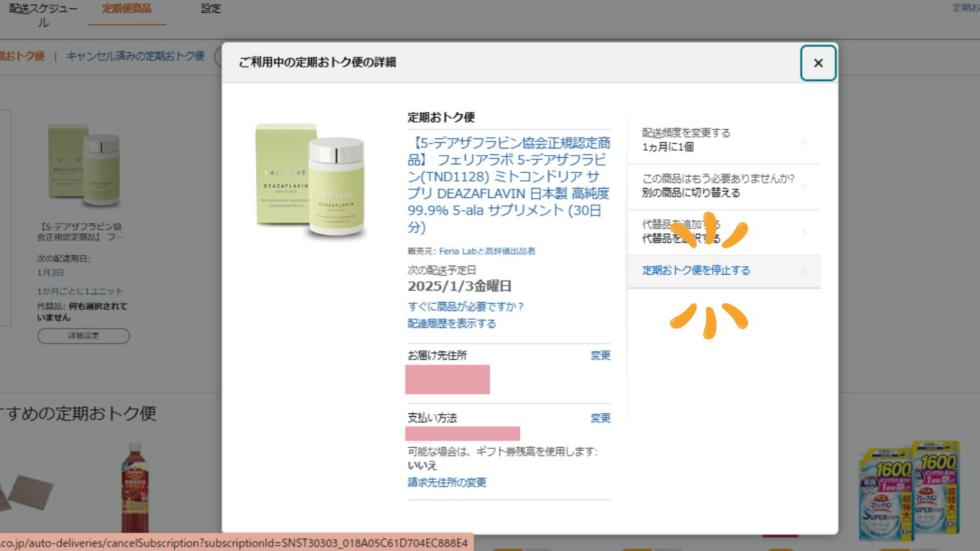Click 定期おトク便を停止する
The height and width of the screenshot is (551, 980).
696,270
